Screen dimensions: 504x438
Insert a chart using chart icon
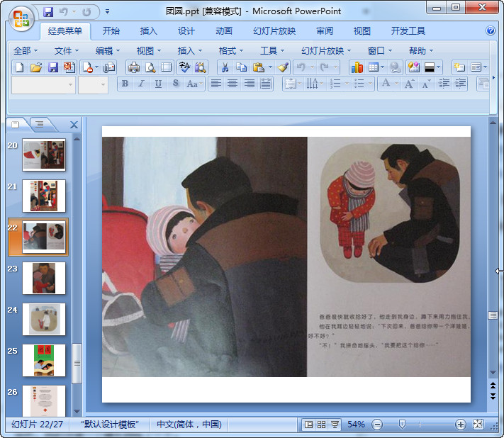pyautogui.click(x=357, y=67)
